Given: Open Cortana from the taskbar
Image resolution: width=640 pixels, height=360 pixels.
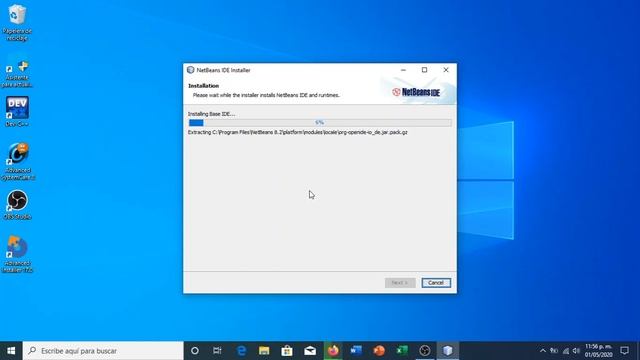Looking at the screenshot, I should [x=195, y=351].
